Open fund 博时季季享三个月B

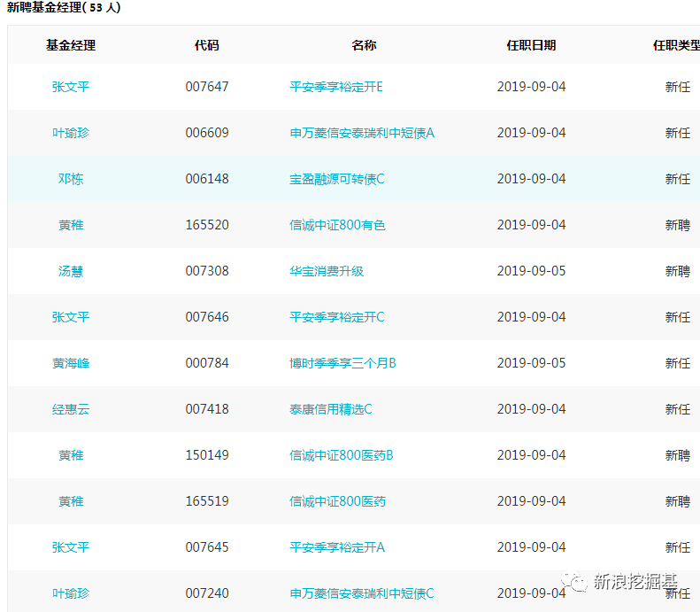tap(342, 363)
